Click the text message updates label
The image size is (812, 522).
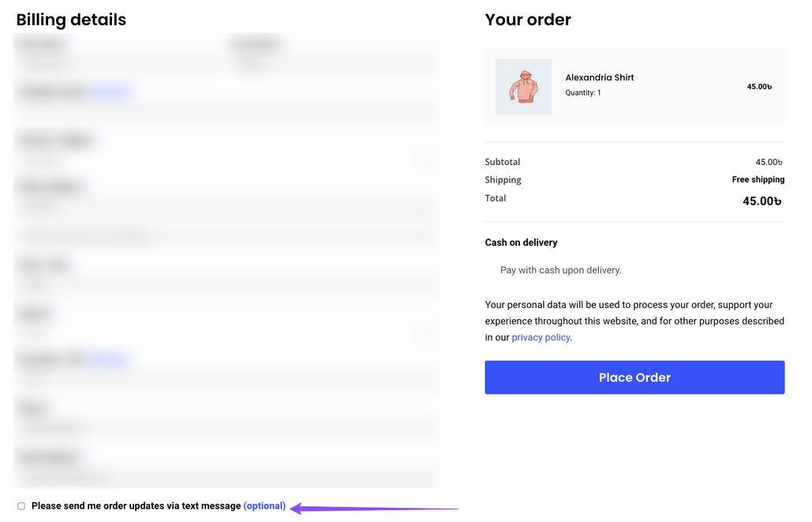[137, 506]
